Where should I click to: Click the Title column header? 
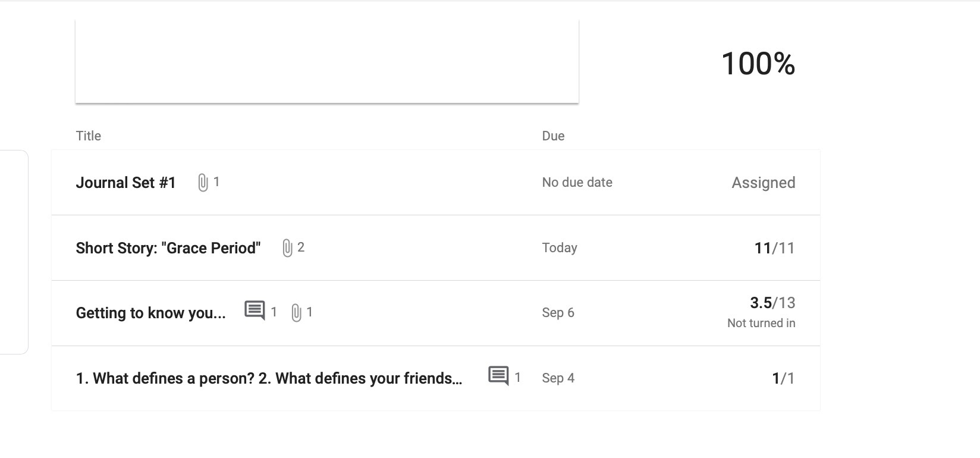[89, 136]
